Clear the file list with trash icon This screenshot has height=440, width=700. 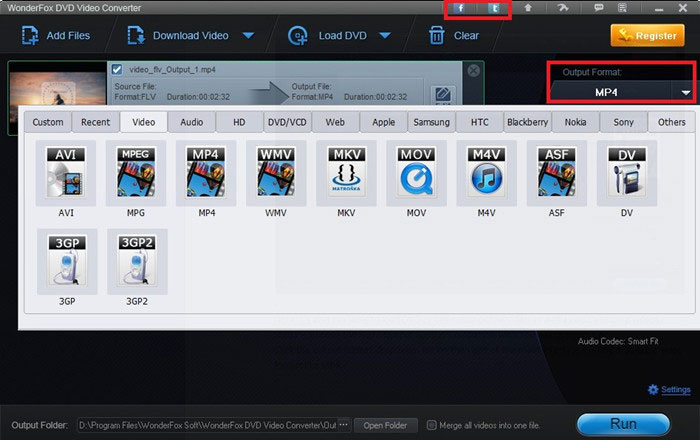click(x=454, y=36)
